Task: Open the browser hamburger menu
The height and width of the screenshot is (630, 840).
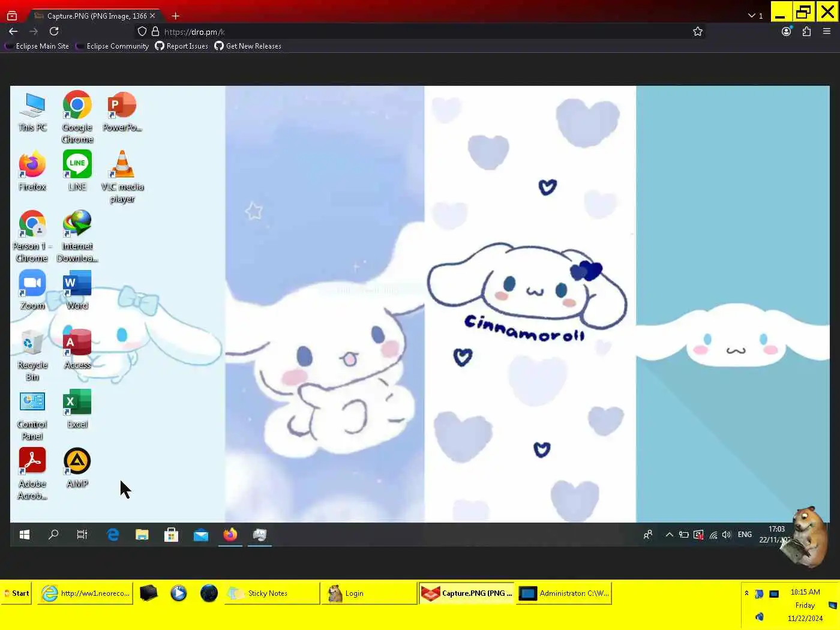Action: [827, 31]
